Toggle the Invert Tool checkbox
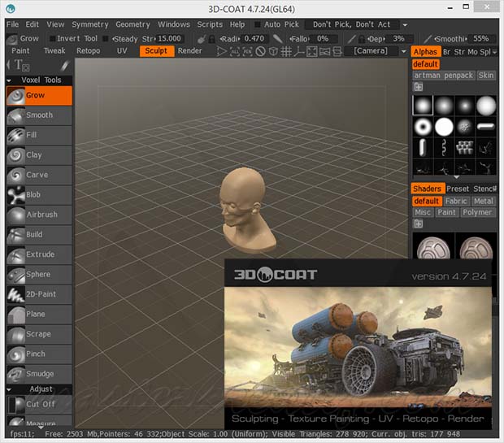Viewport: 504px width, 443px height. coord(52,39)
